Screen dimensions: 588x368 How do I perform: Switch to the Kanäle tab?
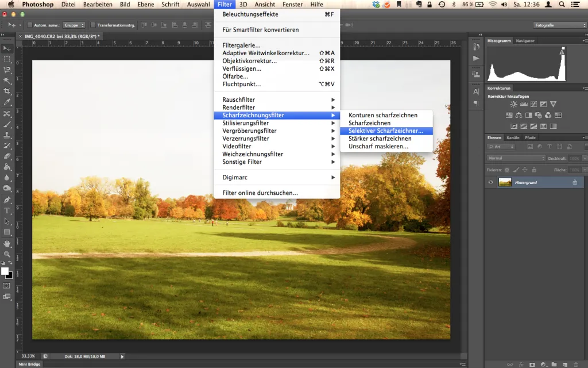click(513, 137)
